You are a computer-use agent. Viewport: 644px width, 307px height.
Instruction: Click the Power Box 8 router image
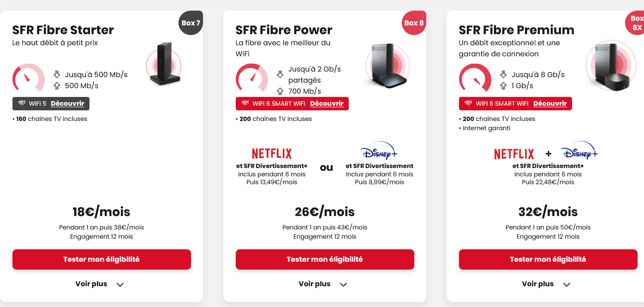click(x=387, y=66)
